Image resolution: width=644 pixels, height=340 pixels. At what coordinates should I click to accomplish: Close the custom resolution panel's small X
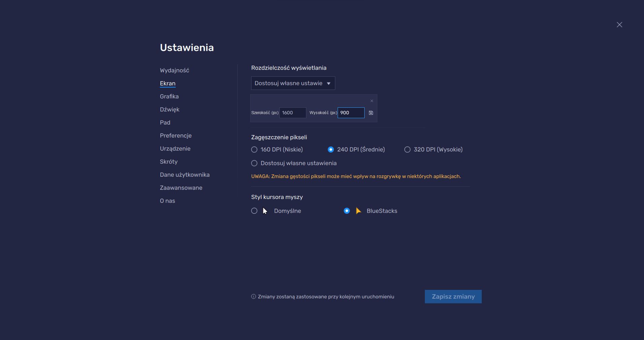coord(372,101)
